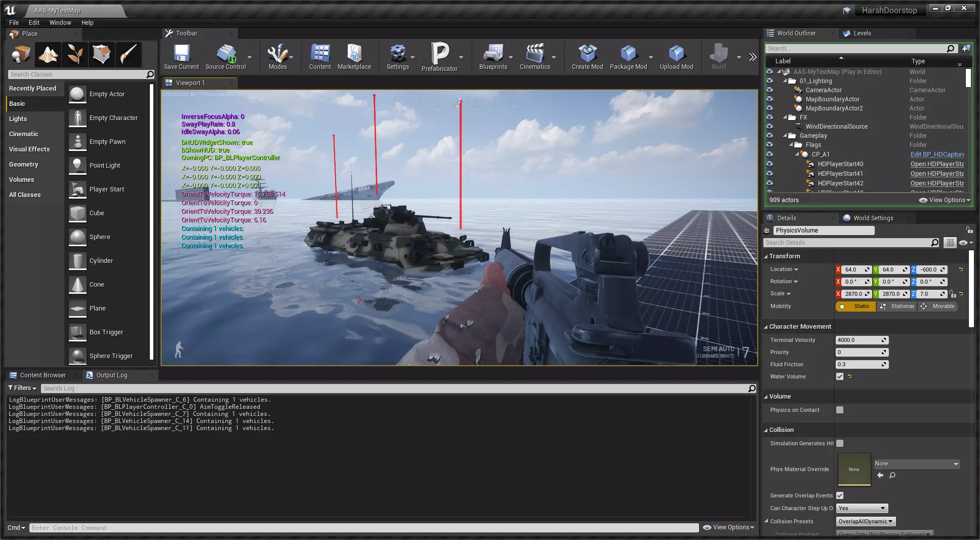Hide WindDirectionalSource via its eye icon

(769, 127)
